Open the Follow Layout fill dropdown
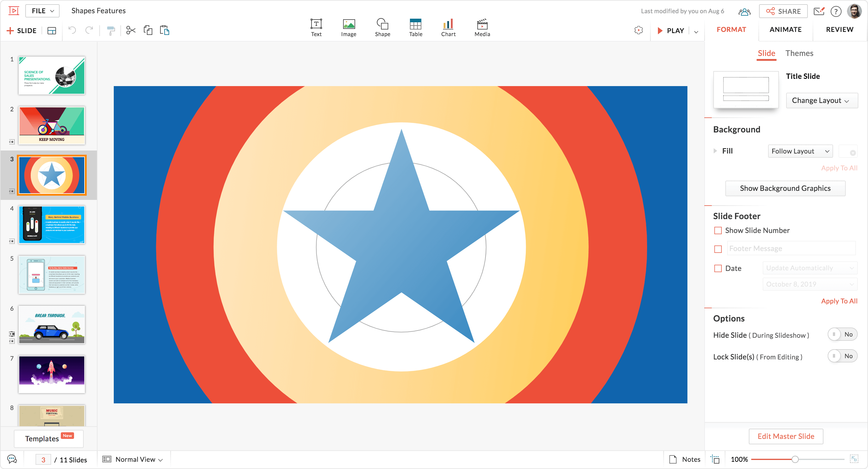The width and height of the screenshot is (868, 469). pyautogui.click(x=800, y=151)
